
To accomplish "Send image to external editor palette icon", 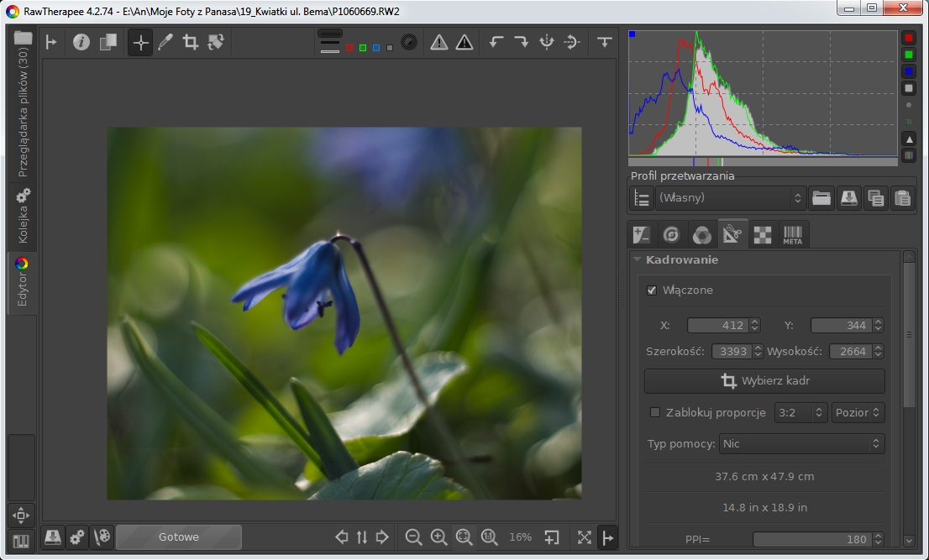I will coord(102,537).
